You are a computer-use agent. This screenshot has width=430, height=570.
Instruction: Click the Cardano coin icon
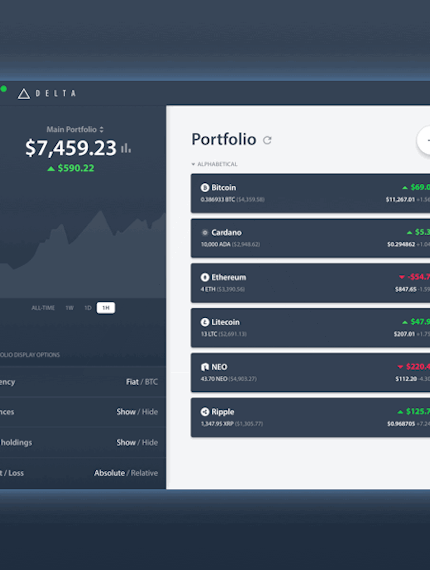click(x=205, y=232)
